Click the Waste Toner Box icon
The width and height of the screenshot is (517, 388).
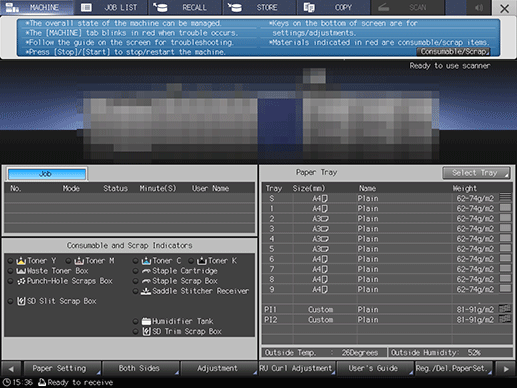(21, 271)
